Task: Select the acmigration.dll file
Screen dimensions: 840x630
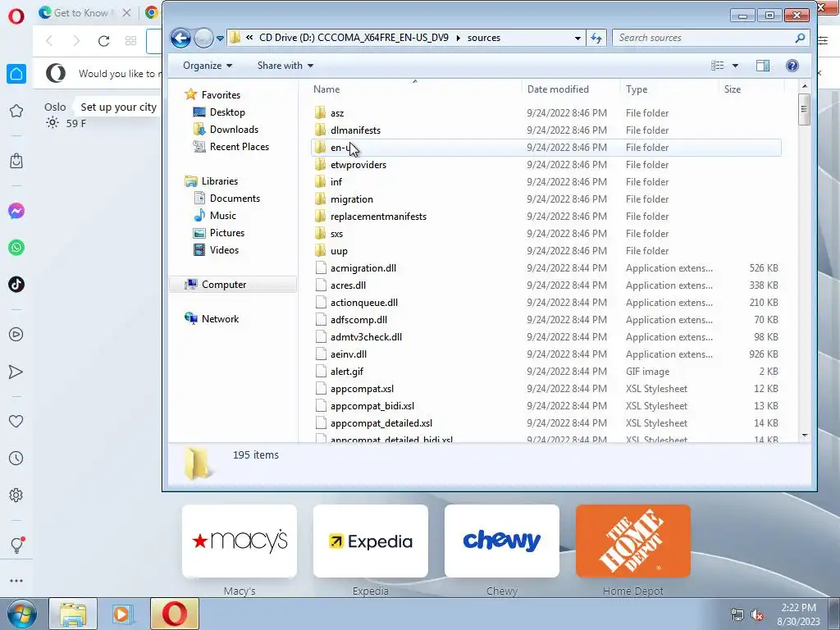Action: 546,268
